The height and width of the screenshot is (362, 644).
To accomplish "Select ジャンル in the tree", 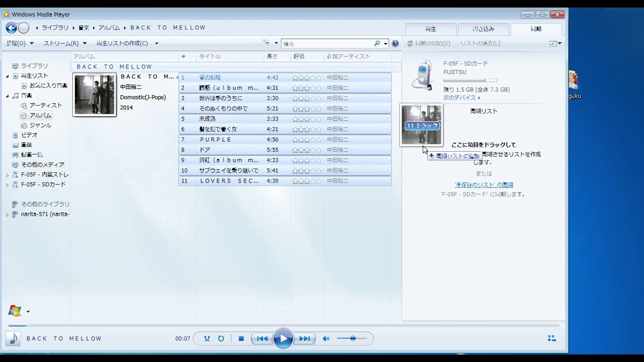I will click(40, 125).
